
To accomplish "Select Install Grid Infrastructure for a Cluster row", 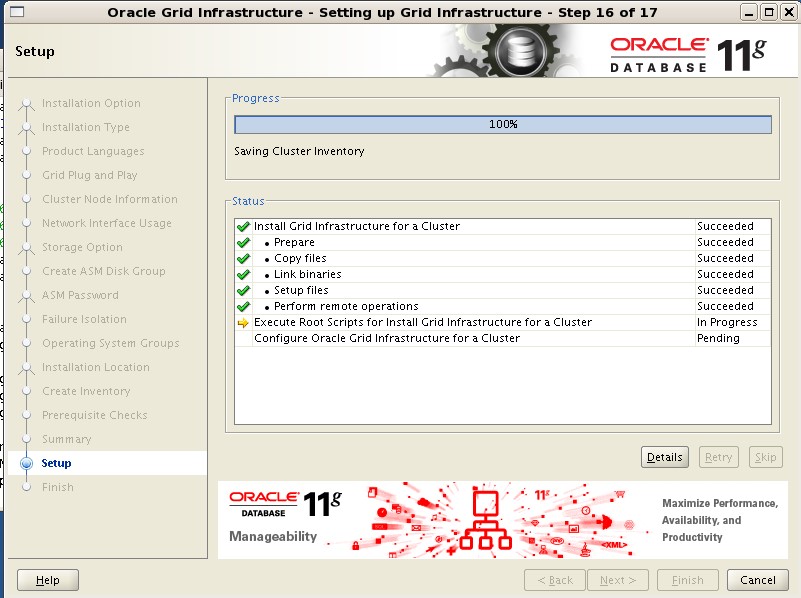I will 356,227.
